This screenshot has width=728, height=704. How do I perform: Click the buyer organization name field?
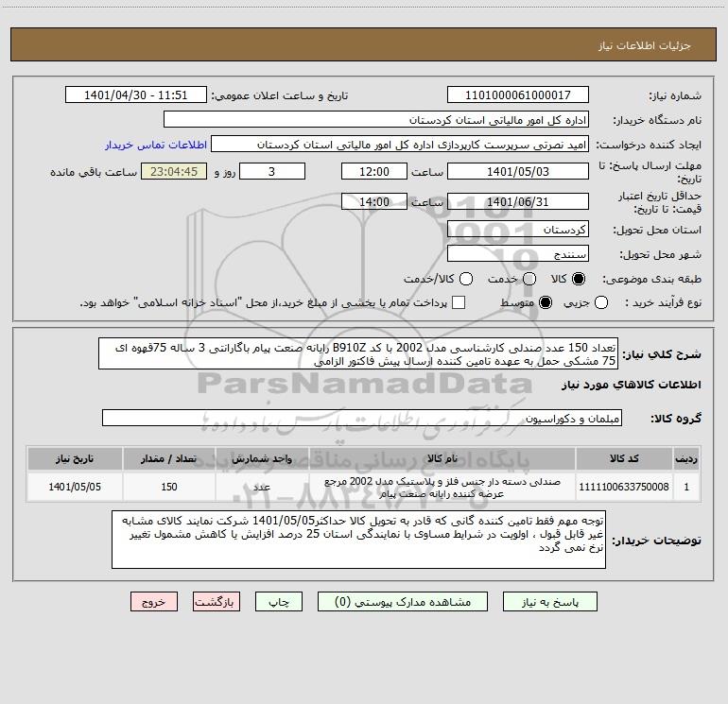(376, 120)
